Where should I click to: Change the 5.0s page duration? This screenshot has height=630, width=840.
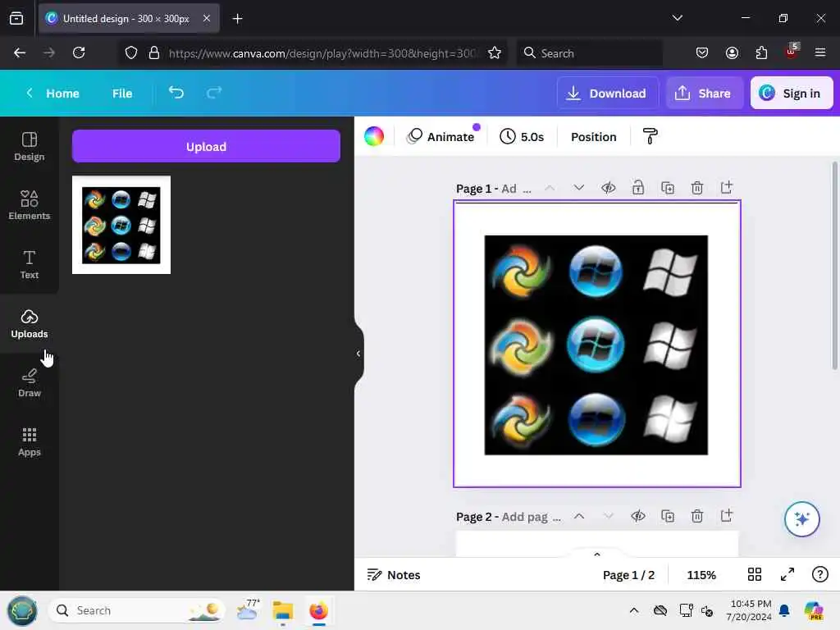[x=522, y=136]
